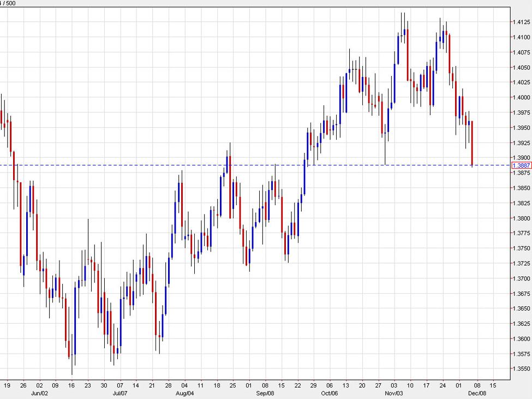The width and height of the screenshot is (532, 399).
Task: Select the Oct/06 month label
Action: (x=330, y=392)
